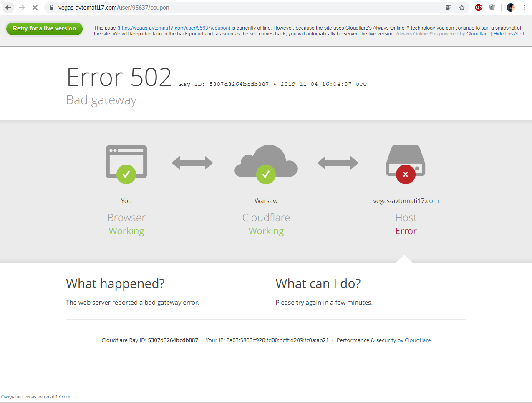Screen dimensions: 532x403
Task: Click the Browser status diagram icon
Action: click(x=126, y=164)
